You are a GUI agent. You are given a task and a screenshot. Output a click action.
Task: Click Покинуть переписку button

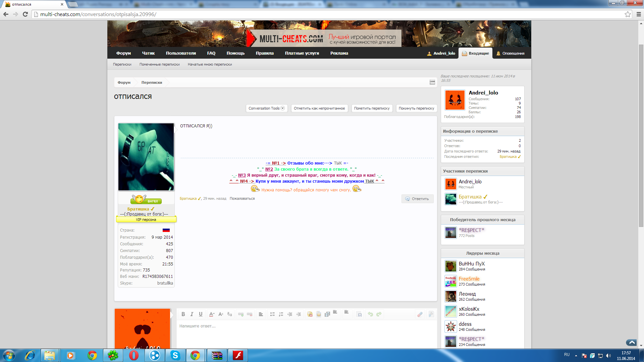click(416, 108)
